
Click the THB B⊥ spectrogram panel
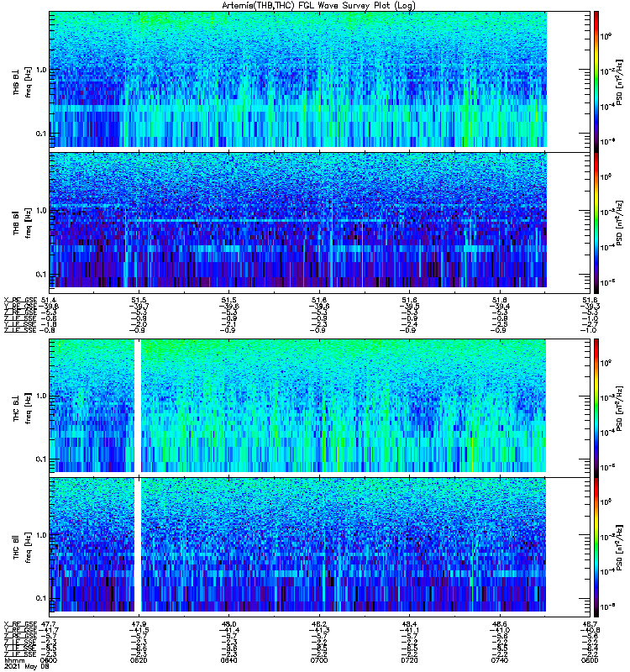[x=319, y=81]
